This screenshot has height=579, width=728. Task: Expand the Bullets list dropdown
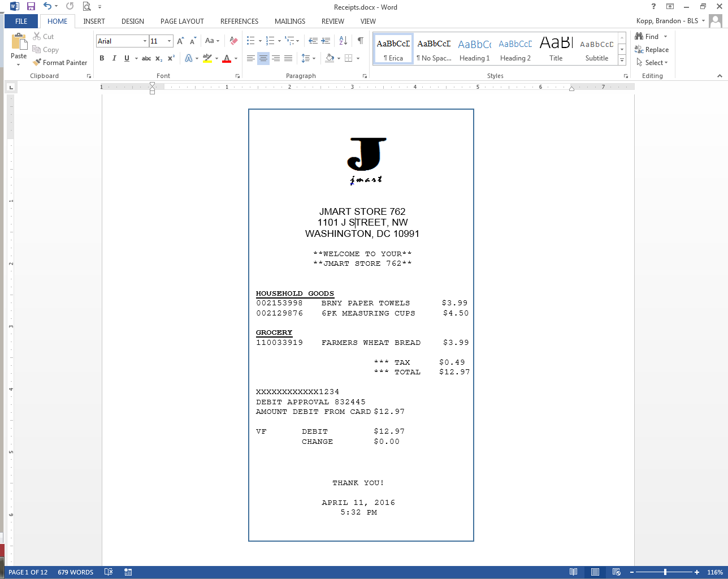(260, 41)
